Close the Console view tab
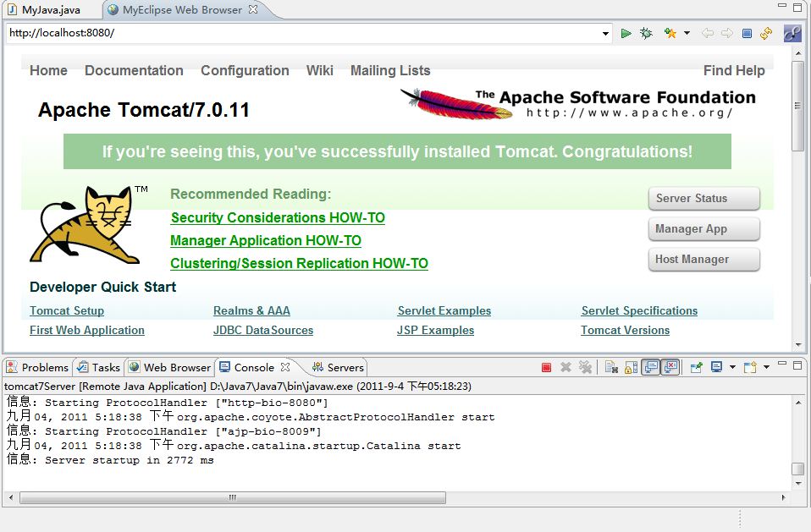Image resolution: width=811 pixels, height=532 pixels. click(x=285, y=367)
